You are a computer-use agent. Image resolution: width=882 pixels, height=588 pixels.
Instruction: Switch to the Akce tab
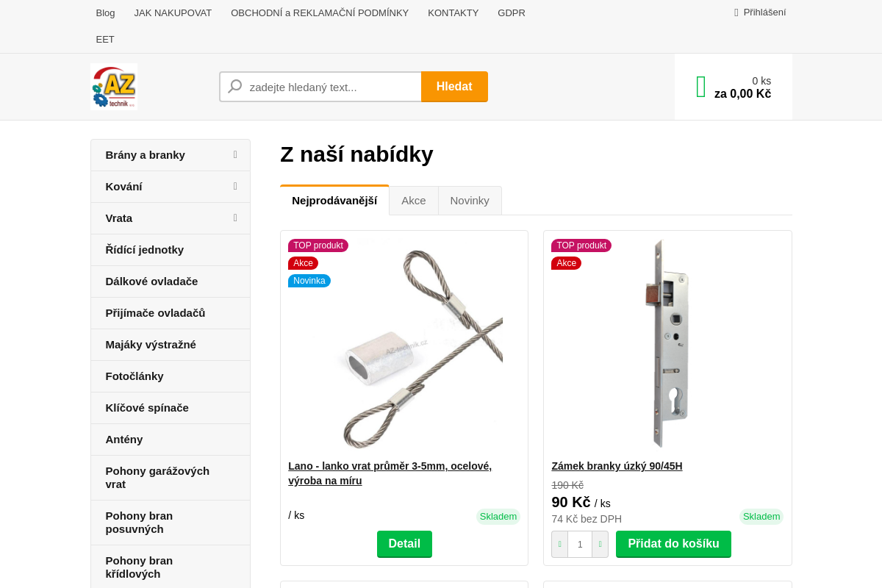[x=413, y=200]
